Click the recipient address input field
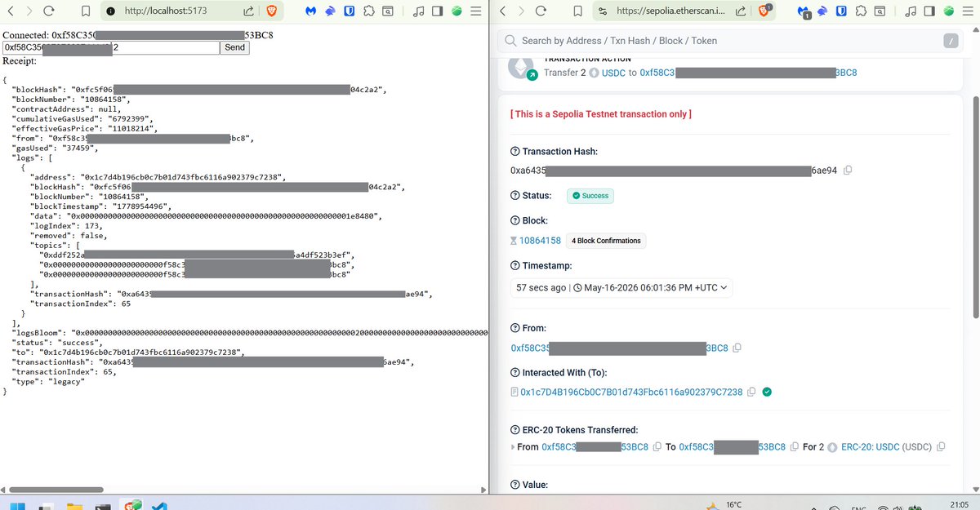980x510 pixels. (x=56, y=48)
